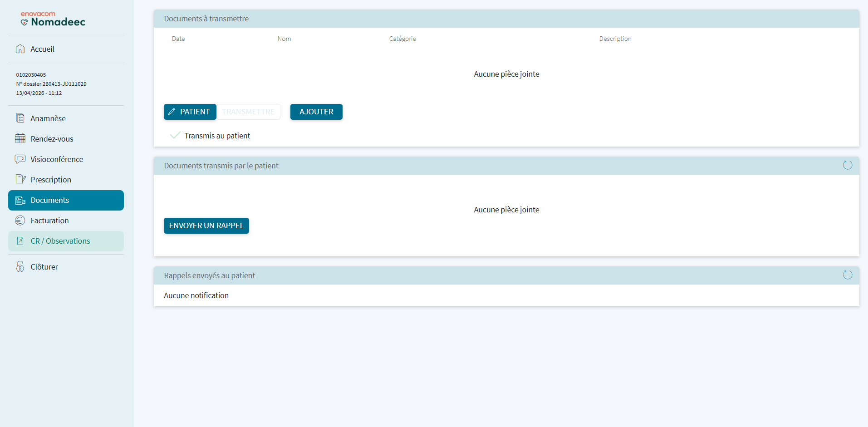This screenshot has width=868, height=427.
Task: Click the Visioconférence chat icon
Action: pos(20,159)
